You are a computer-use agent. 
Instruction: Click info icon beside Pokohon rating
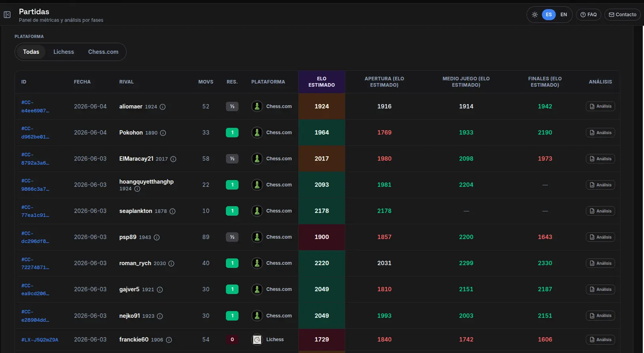[x=163, y=133]
